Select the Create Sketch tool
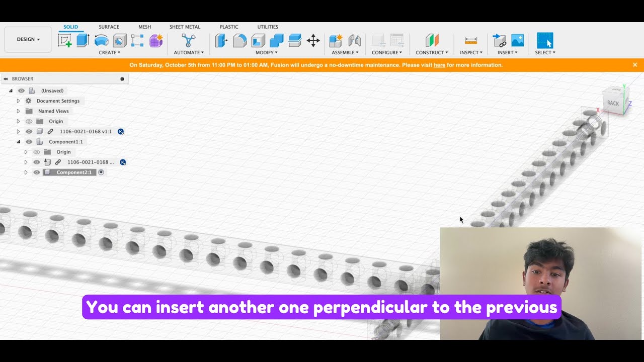The height and width of the screenshot is (362, 644). (x=64, y=41)
